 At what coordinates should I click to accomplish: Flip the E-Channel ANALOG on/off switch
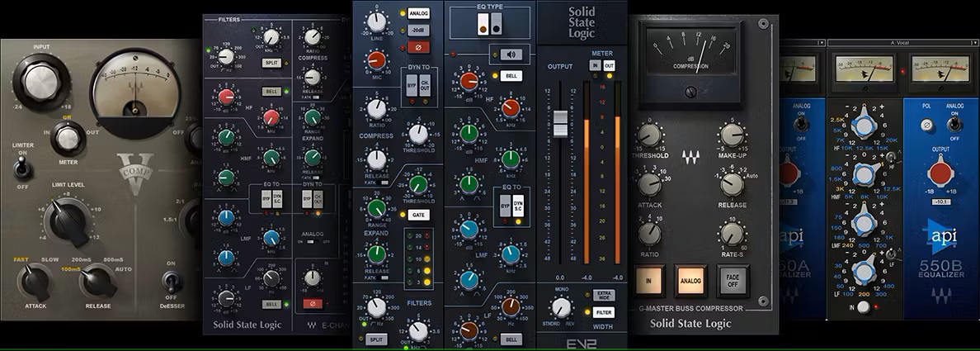[313, 242]
